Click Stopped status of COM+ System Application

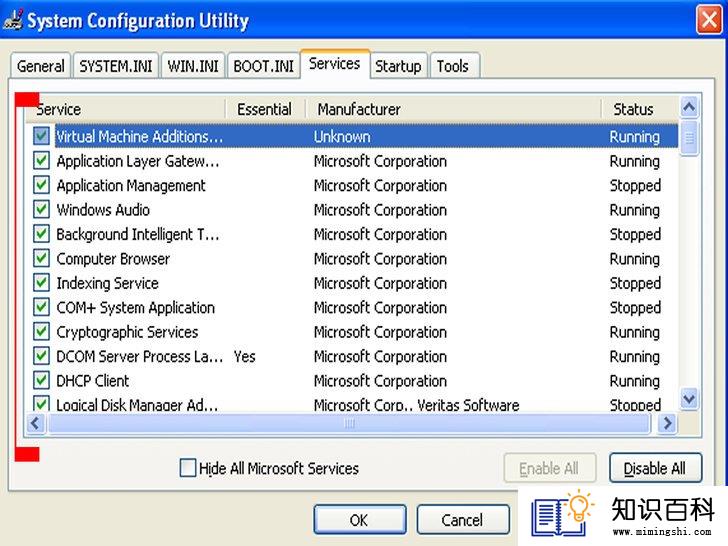click(635, 308)
